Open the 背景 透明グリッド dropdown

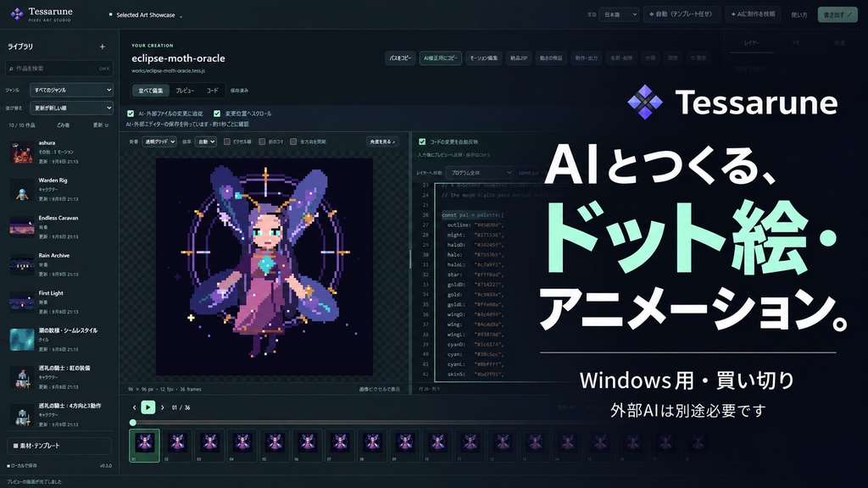(x=159, y=141)
